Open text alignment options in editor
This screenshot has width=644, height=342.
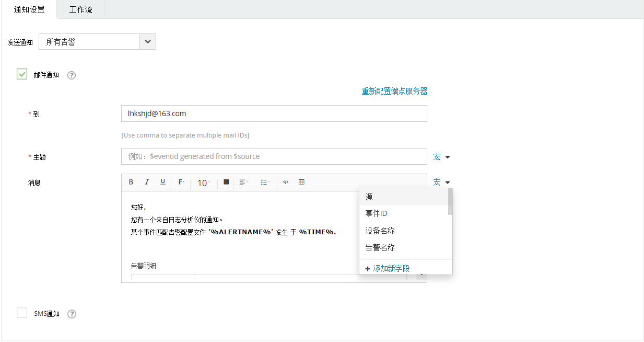pyautogui.click(x=243, y=183)
